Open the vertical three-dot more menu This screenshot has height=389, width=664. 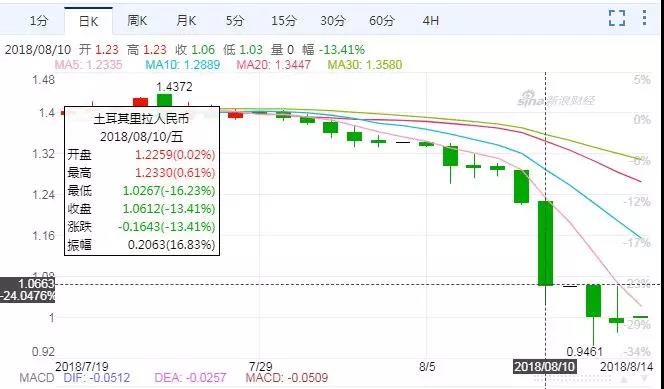645,18
